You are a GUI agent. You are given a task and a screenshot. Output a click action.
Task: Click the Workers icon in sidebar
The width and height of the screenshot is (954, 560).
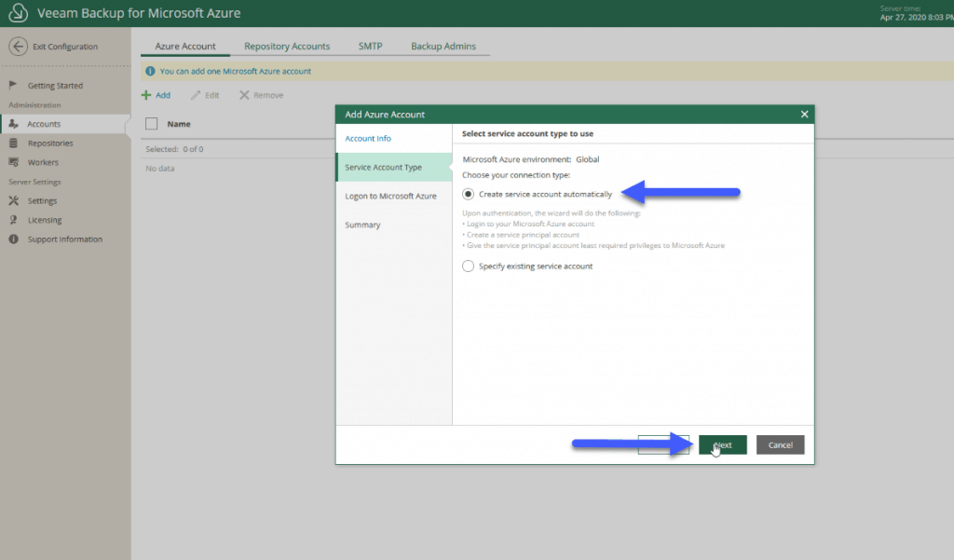13,162
